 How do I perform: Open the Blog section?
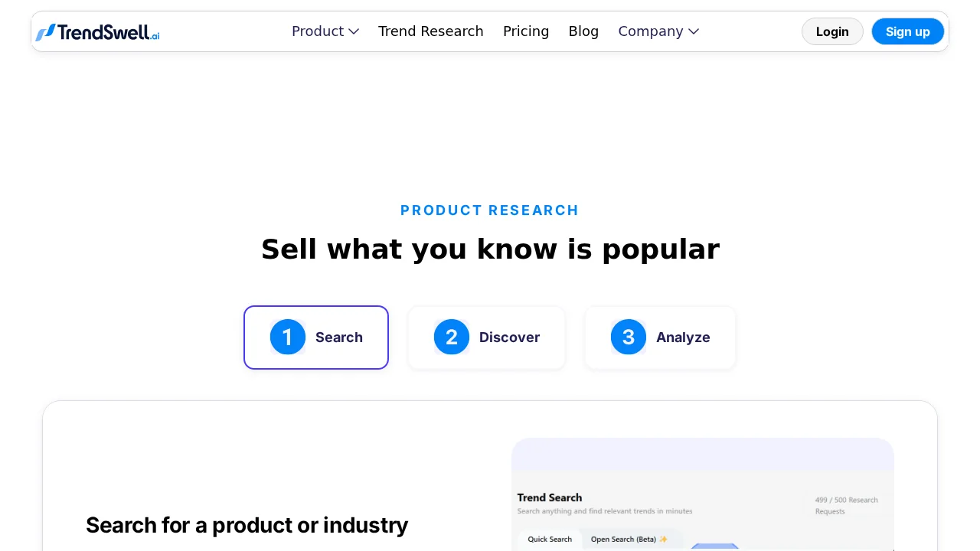click(x=583, y=31)
